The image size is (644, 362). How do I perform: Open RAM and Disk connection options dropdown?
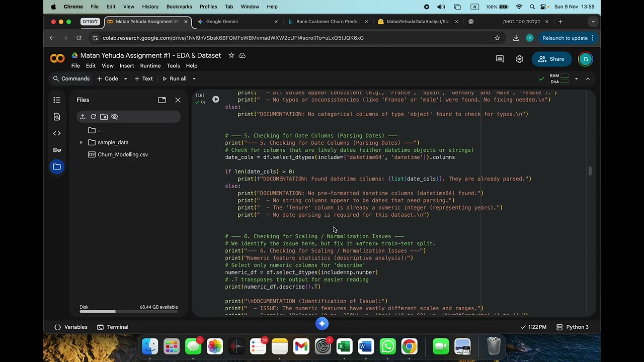pos(576,79)
